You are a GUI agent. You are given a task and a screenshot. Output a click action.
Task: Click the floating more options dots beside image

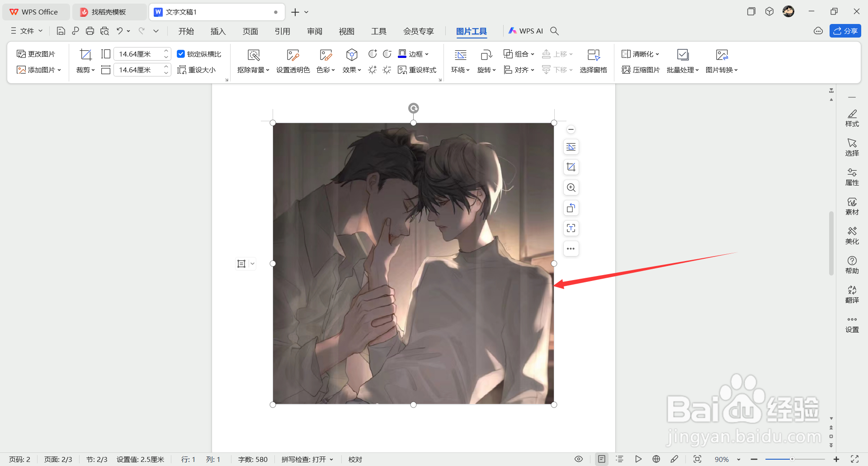pyautogui.click(x=571, y=249)
